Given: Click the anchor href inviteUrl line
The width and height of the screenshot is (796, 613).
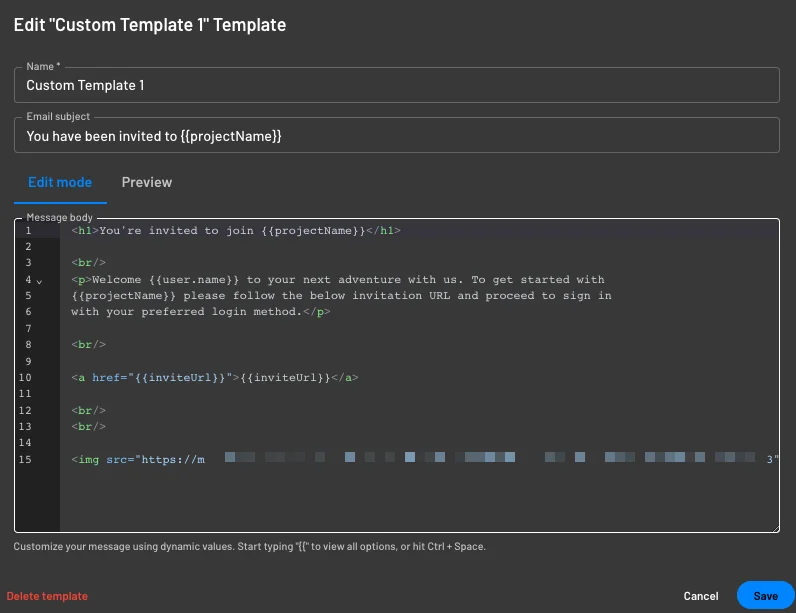Looking at the screenshot, I should (215, 378).
